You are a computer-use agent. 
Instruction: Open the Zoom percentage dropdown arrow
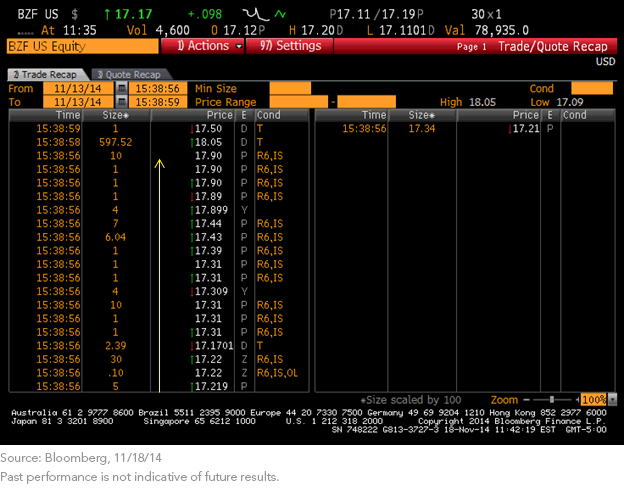pyautogui.click(x=612, y=399)
